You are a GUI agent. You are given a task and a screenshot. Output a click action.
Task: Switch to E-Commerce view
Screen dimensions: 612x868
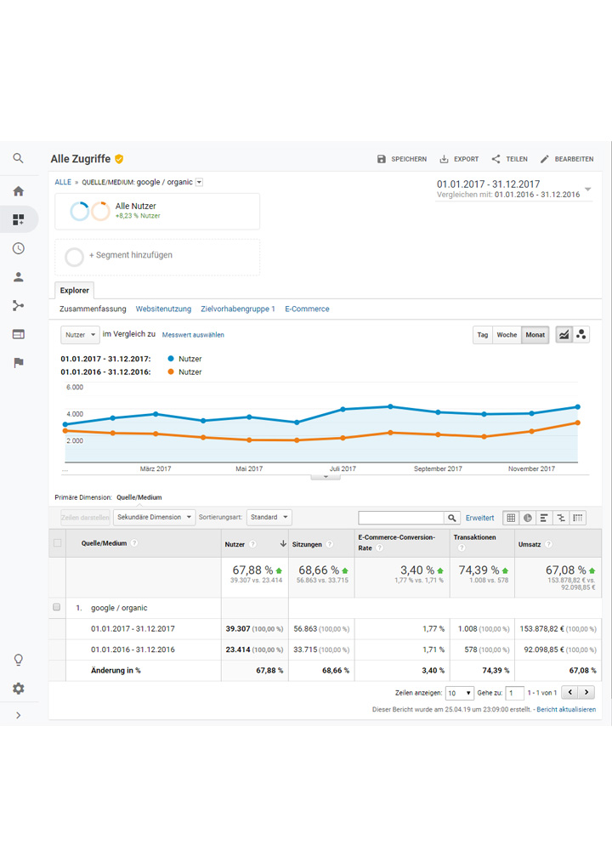click(x=307, y=309)
